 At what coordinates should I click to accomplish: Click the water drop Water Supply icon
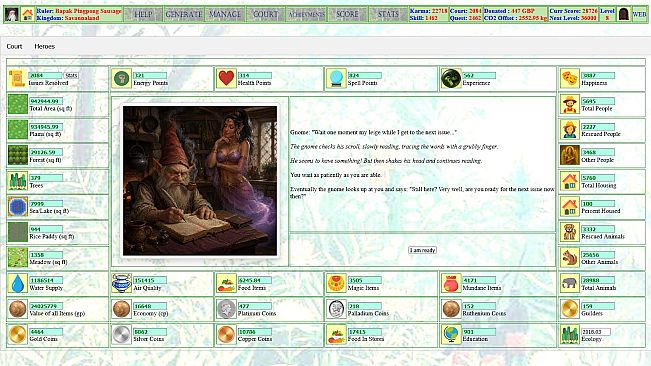click(x=17, y=283)
